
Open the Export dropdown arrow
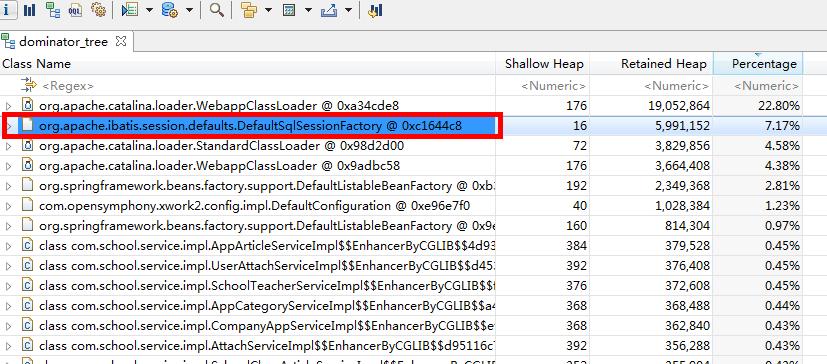[348, 10]
